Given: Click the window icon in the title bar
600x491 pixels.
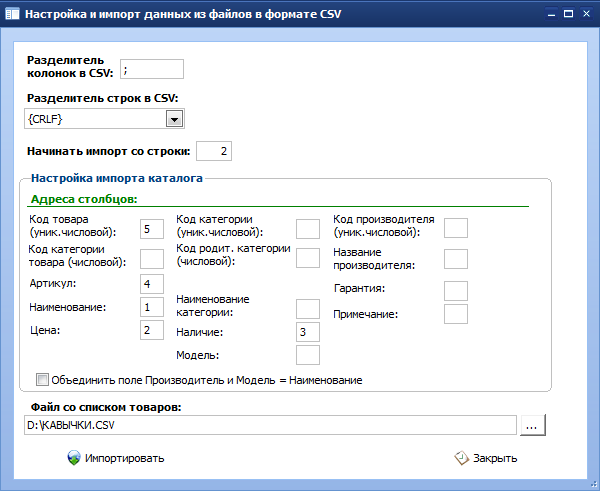Looking at the screenshot, I should [12, 14].
